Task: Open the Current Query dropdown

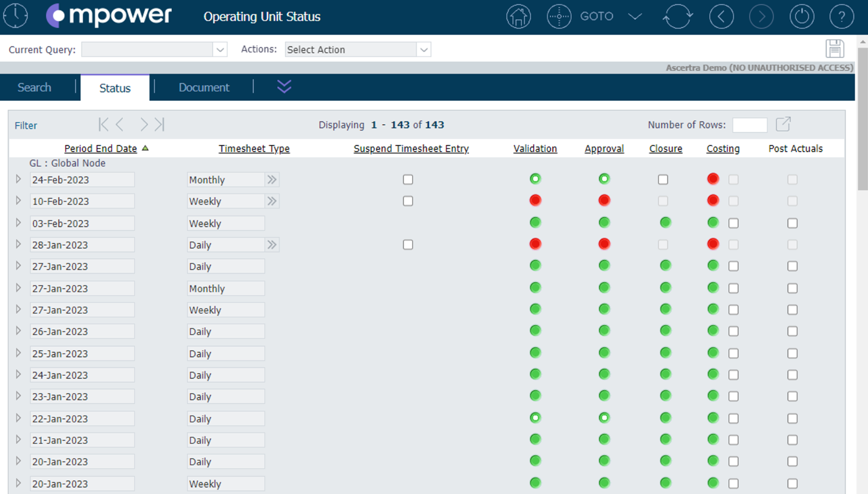Action: (220, 49)
